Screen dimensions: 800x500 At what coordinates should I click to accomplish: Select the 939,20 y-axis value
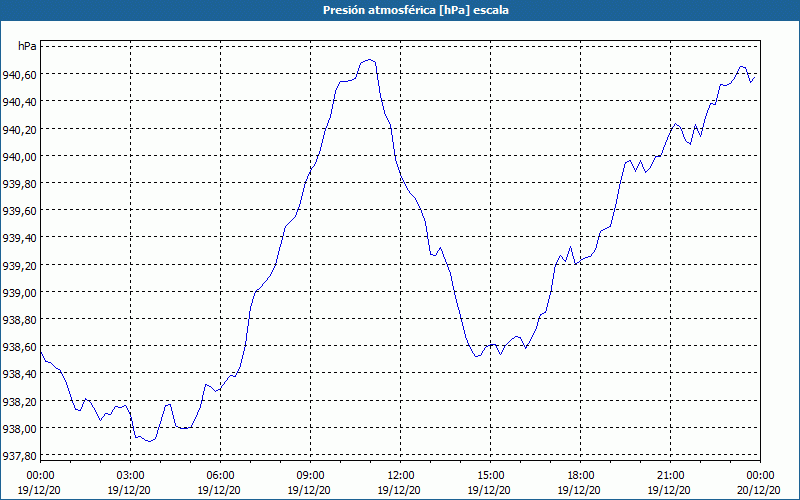[x=19, y=265]
